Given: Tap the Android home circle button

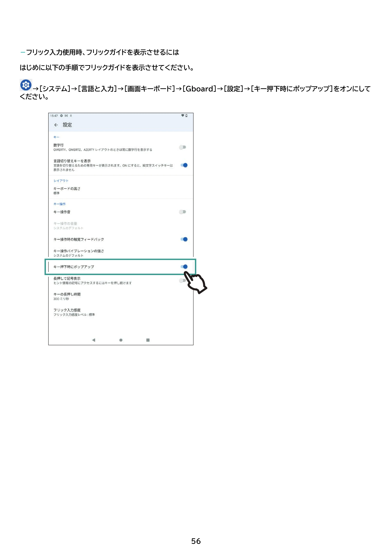Looking at the screenshot, I should (x=121, y=340).
